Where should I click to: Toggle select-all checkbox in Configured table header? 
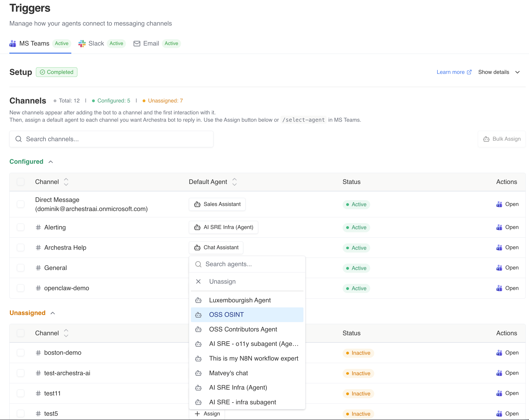pyautogui.click(x=20, y=182)
